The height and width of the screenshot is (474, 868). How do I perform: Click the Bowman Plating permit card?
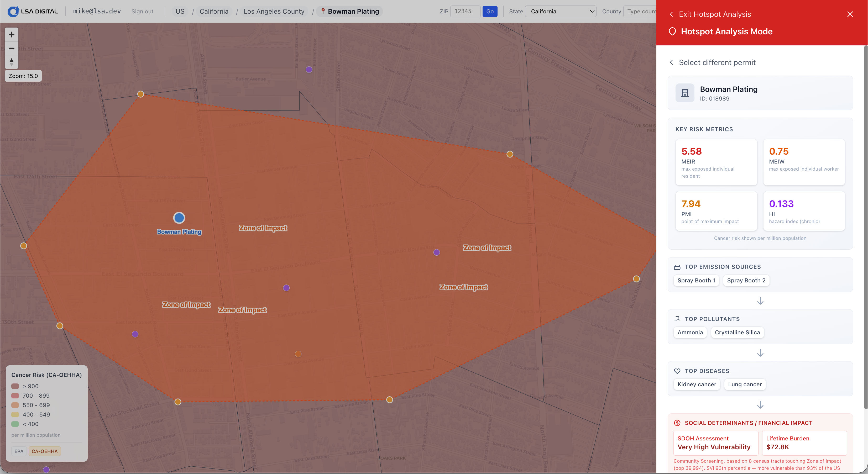[760, 93]
